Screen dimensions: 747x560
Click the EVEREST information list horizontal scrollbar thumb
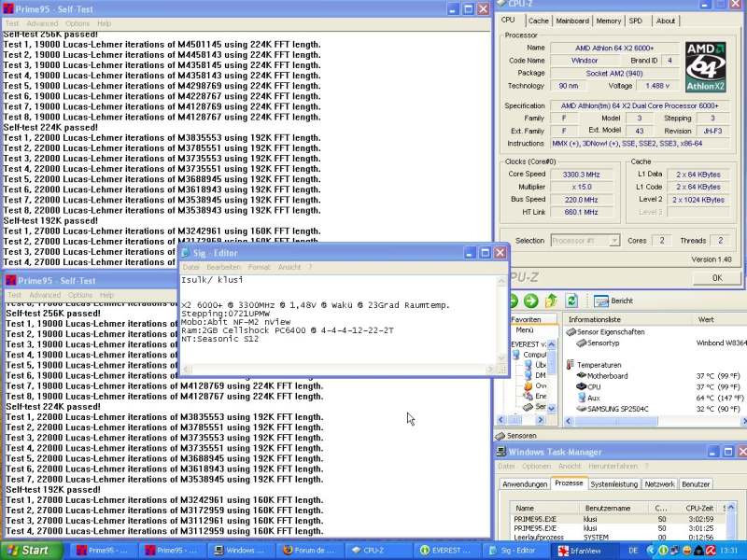click(616, 421)
